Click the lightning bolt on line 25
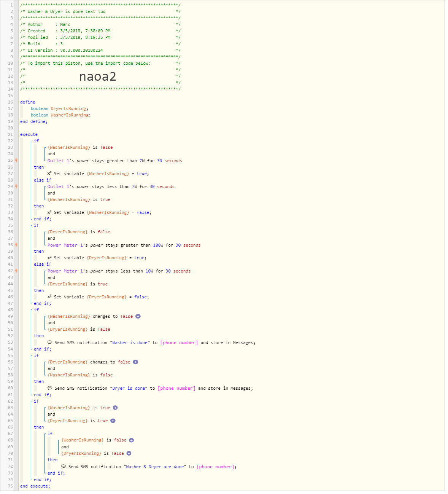The height and width of the screenshot is (494, 448). (16, 161)
